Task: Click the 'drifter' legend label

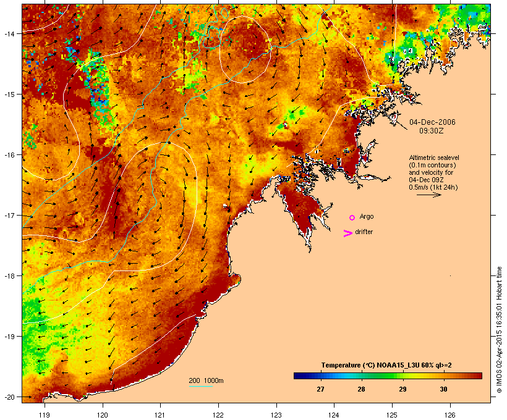Action: pyautogui.click(x=364, y=232)
